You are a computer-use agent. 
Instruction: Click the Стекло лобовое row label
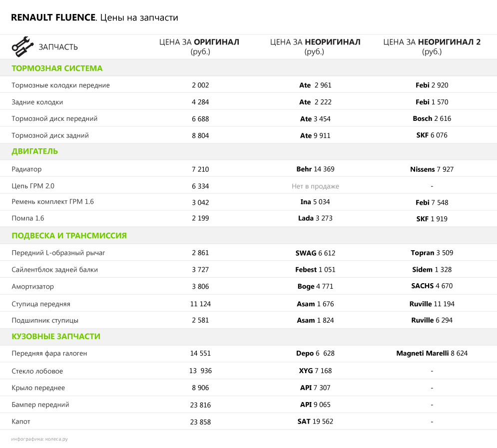pos(37,371)
